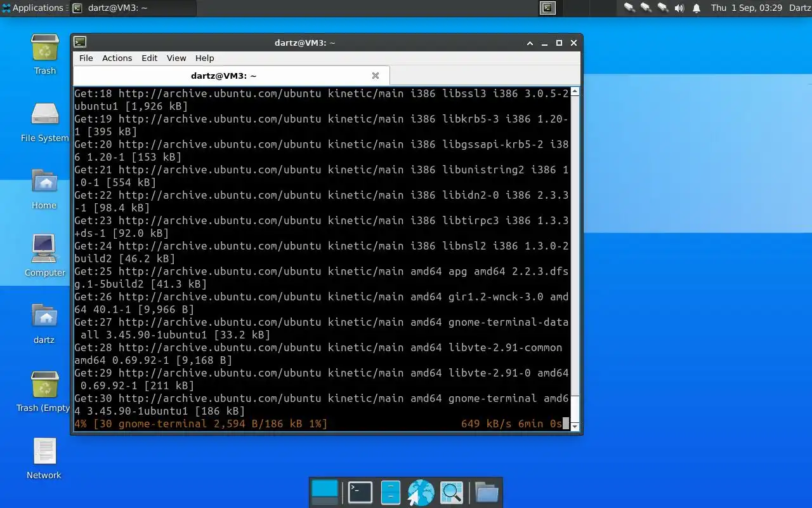
Task: Open the file manager dock icon
Action: point(391,492)
